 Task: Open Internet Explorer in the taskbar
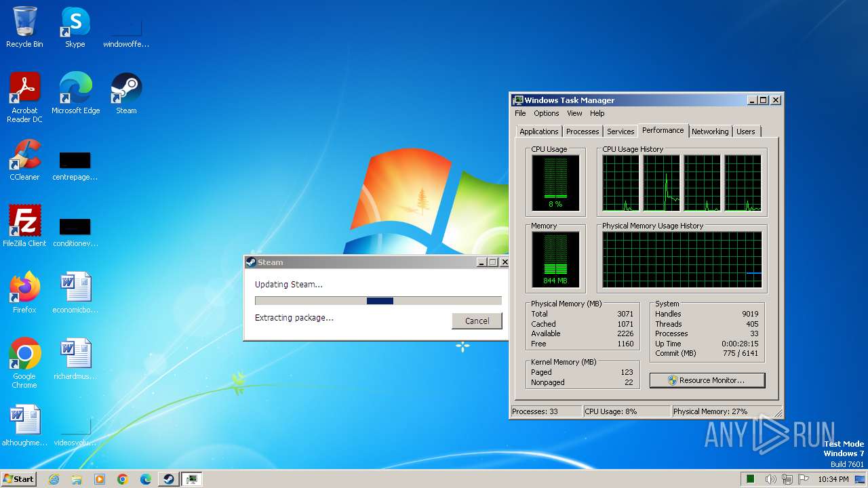[x=54, y=479]
